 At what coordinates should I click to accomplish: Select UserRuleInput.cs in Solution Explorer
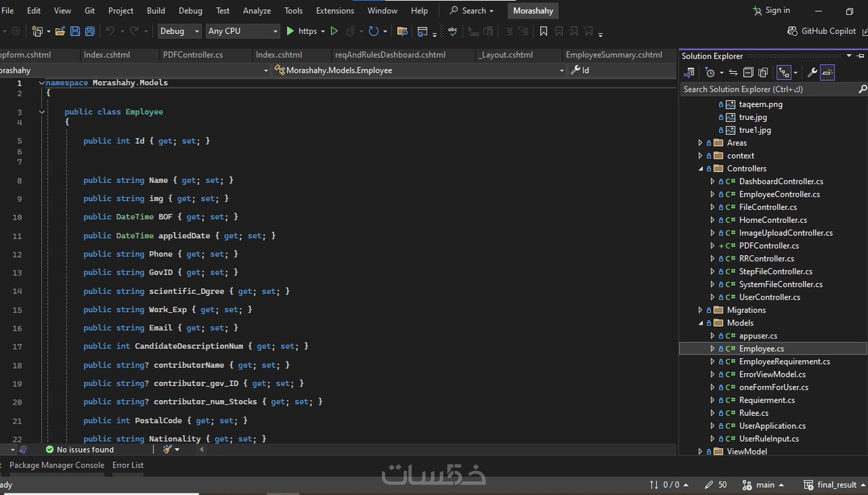[x=769, y=439]
